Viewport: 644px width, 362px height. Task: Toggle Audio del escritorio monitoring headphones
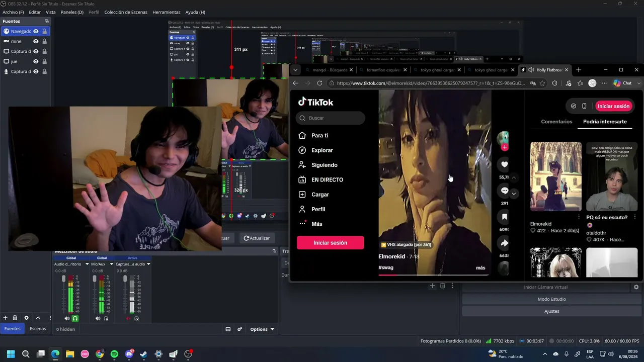pos(75,318)
